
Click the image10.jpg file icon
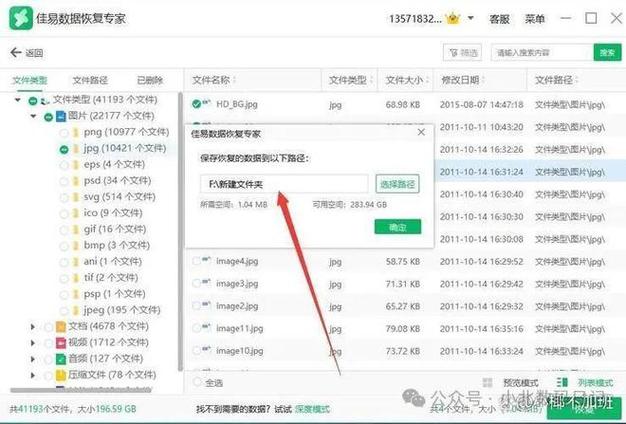(206, 349)
